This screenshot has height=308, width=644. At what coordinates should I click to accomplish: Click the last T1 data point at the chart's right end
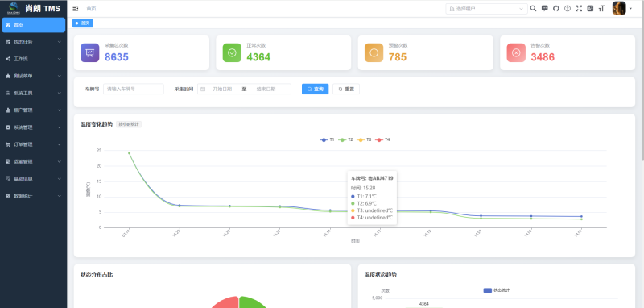581,216
